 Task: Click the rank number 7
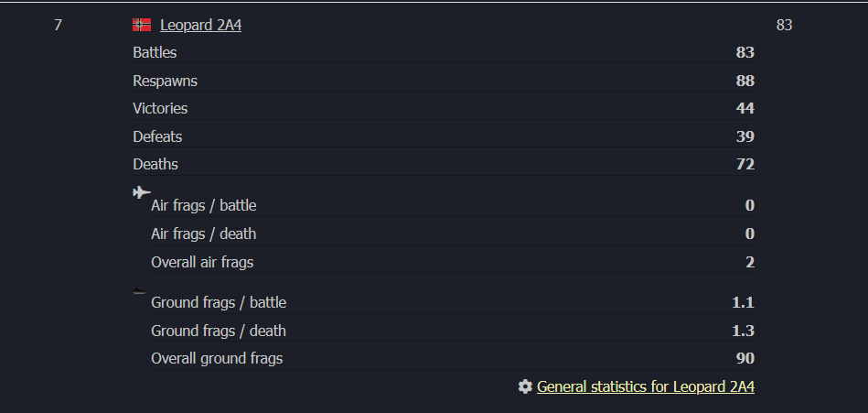(58, 25)
